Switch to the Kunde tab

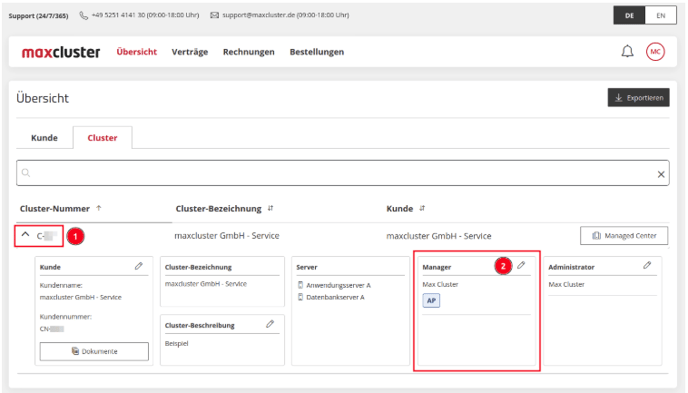pyautogui.click(x=44, y=138)
